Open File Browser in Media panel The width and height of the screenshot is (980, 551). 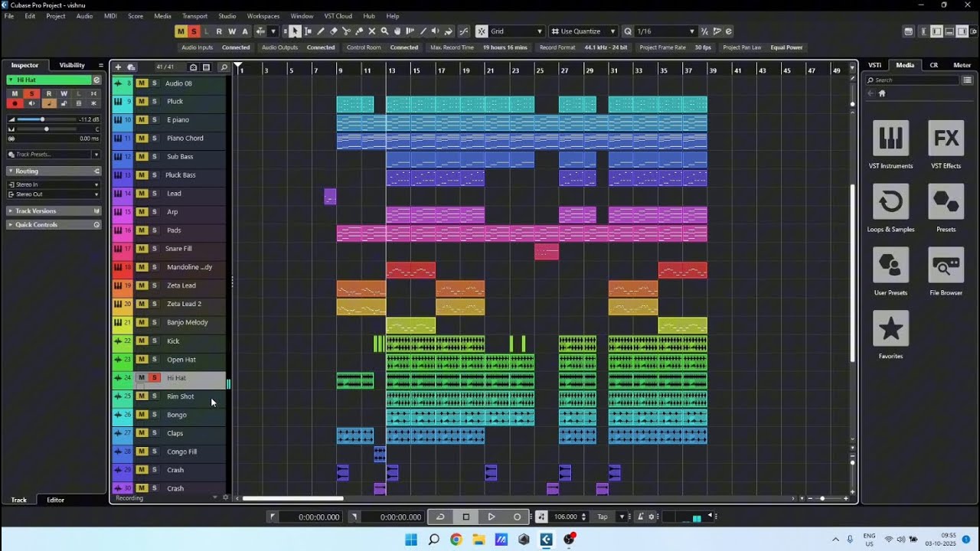[x=946, y=272]
